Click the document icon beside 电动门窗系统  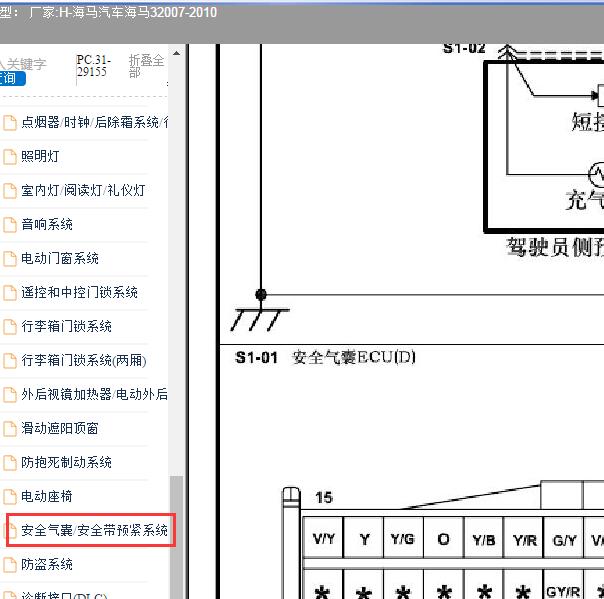click(x=10, y=258)
